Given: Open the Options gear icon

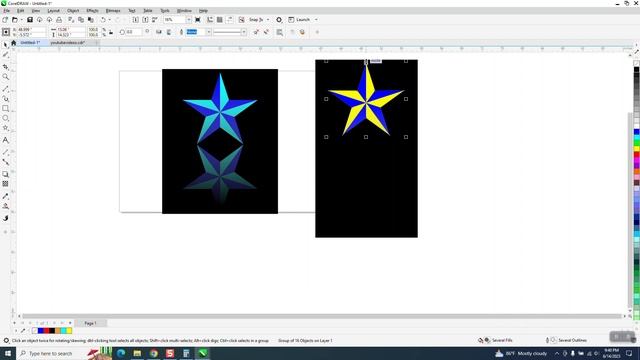Looking at the screenshot, I should tap(279, 20).
